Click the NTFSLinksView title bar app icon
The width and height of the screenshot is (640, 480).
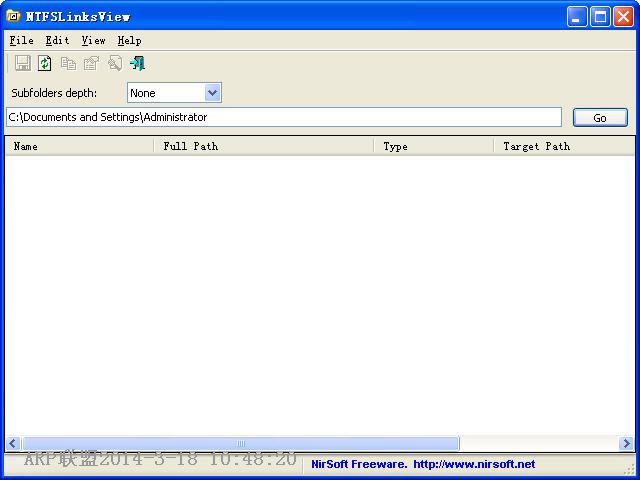click(x=13, y=16)
